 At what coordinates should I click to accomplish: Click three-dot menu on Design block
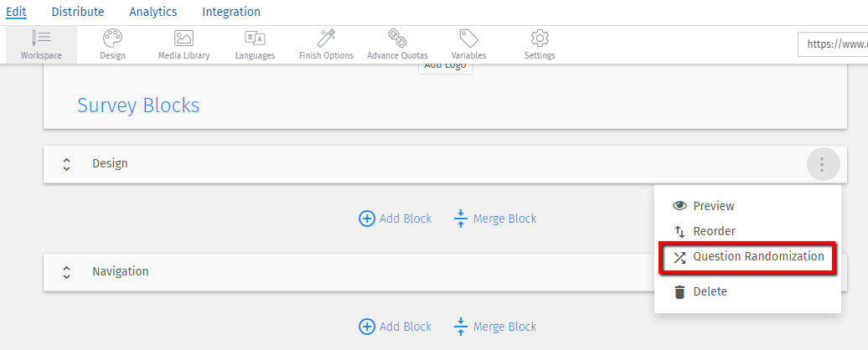[x=823, y=164]
